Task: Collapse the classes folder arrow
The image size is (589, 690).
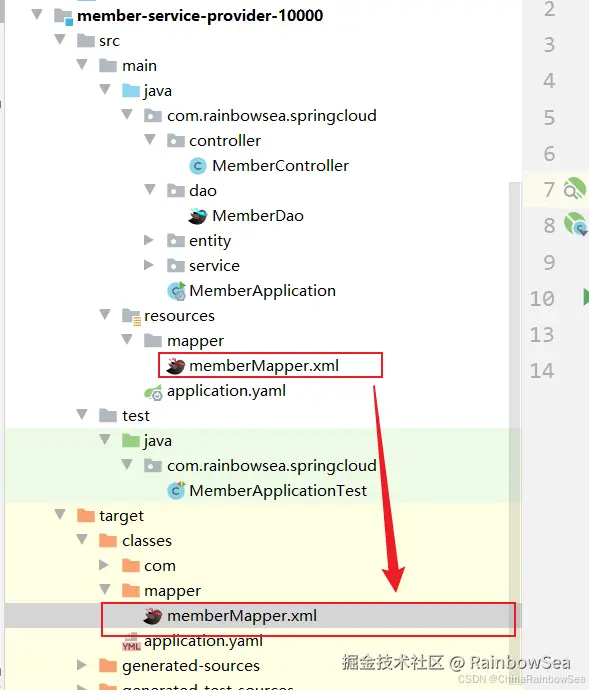Action: point(82,539)
